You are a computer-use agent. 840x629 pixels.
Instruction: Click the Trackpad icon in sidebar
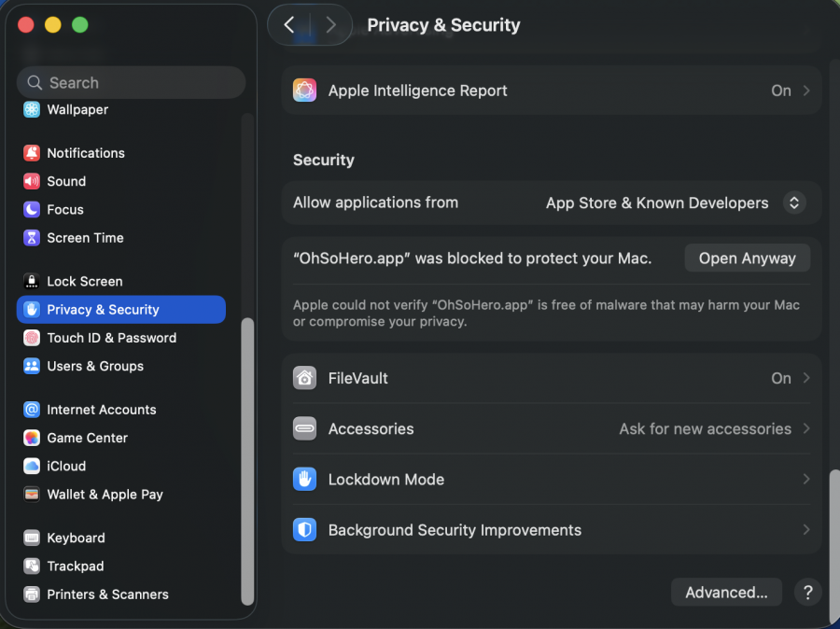[32, 566]
